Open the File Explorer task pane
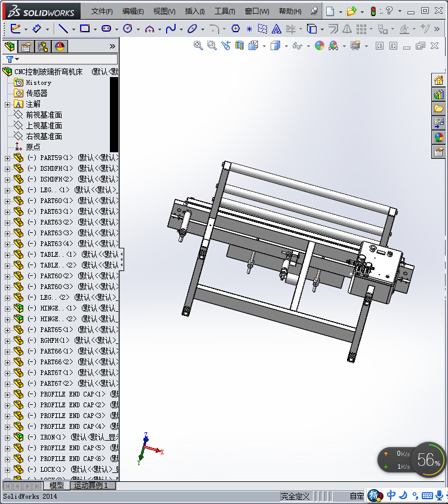This screenshot has width=448, height=504. pyautogui.click(x=438, y=109)
